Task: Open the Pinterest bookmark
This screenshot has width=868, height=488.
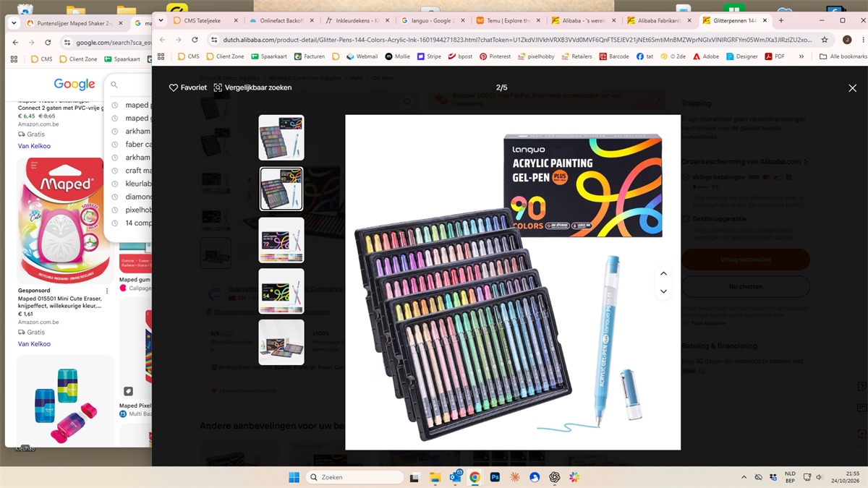Action: pos(495,56)
